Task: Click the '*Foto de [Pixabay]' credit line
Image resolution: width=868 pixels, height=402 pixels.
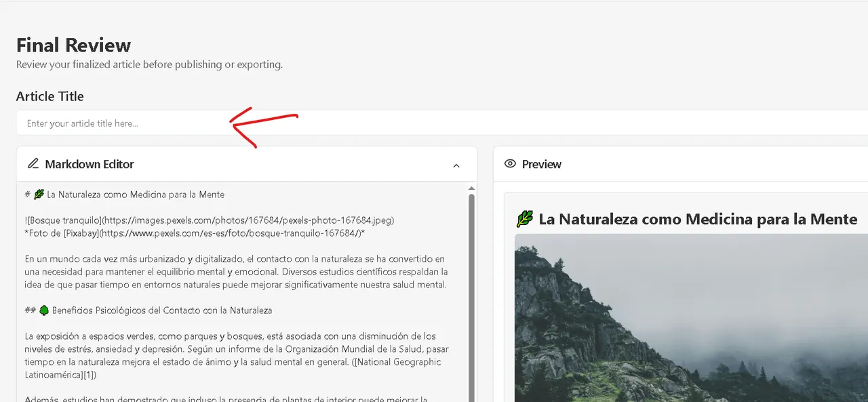Action: click(x=195, y=233)
